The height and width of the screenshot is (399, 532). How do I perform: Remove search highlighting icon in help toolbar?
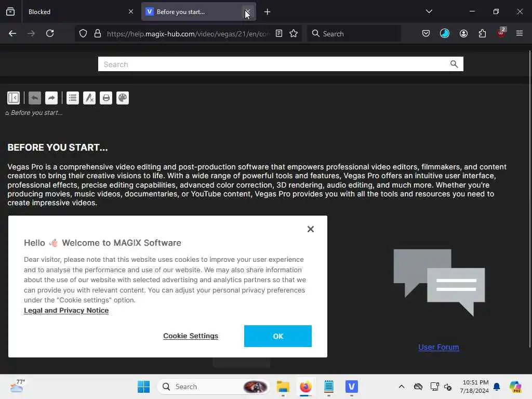[x=89, y=98]
